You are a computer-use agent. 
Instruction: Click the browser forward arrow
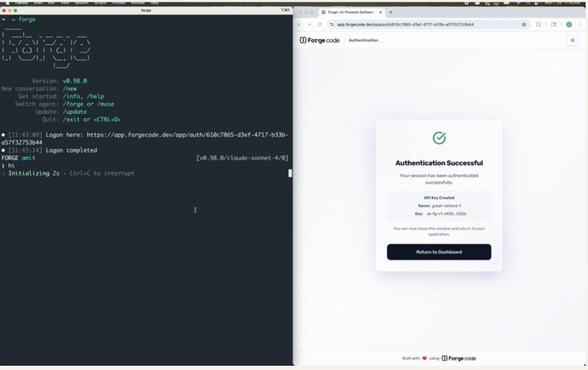(309, 24)
